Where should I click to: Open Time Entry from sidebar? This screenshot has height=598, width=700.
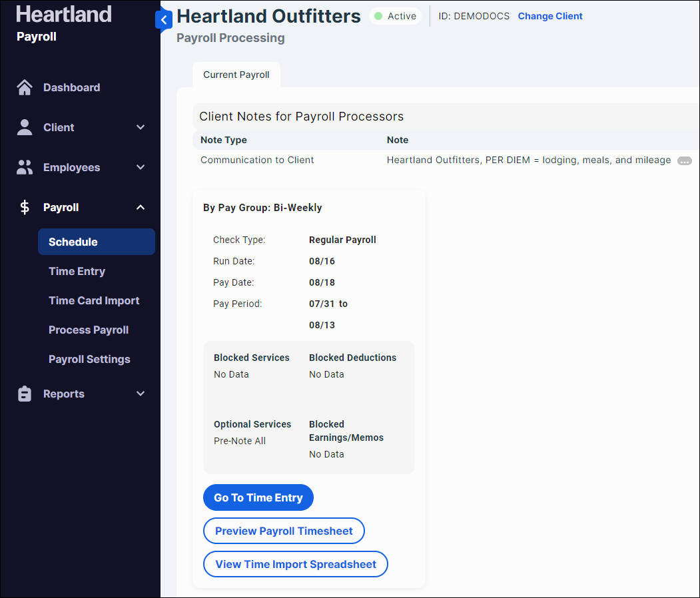77,271
